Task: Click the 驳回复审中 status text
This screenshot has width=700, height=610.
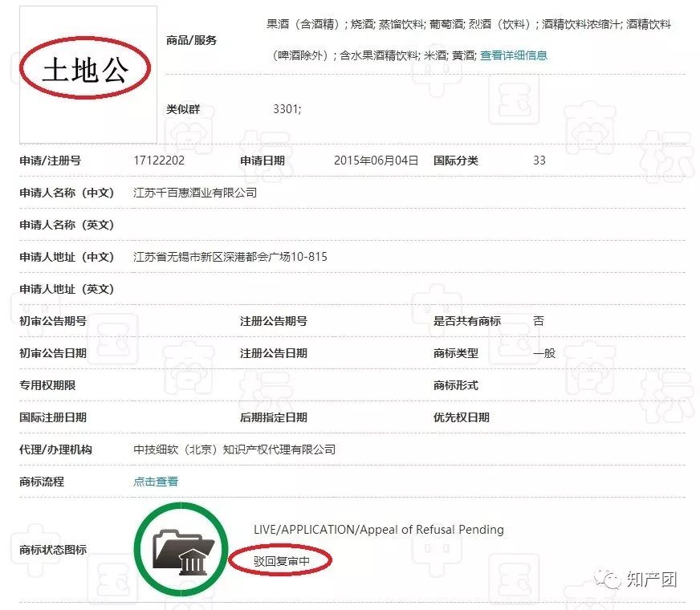Action: coord(281,562)
